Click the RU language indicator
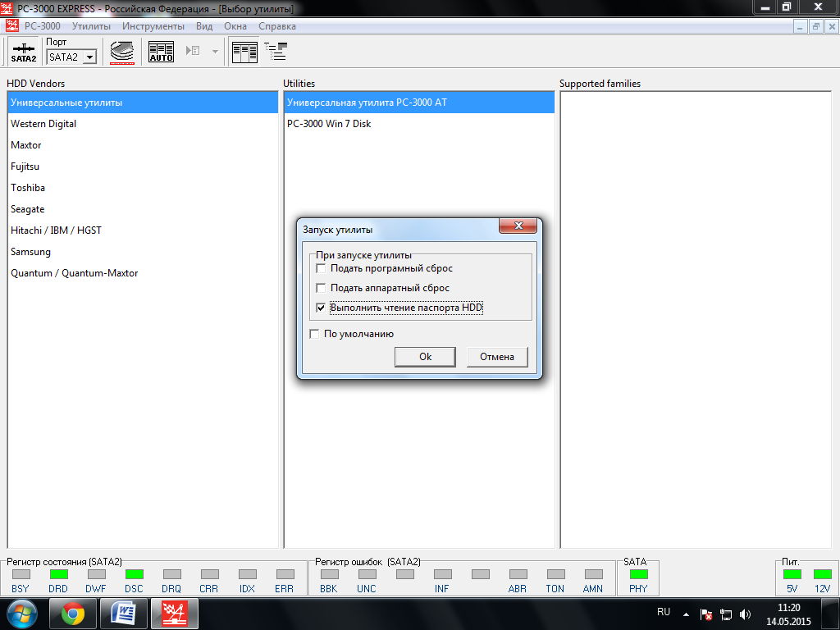 (664, 612)
